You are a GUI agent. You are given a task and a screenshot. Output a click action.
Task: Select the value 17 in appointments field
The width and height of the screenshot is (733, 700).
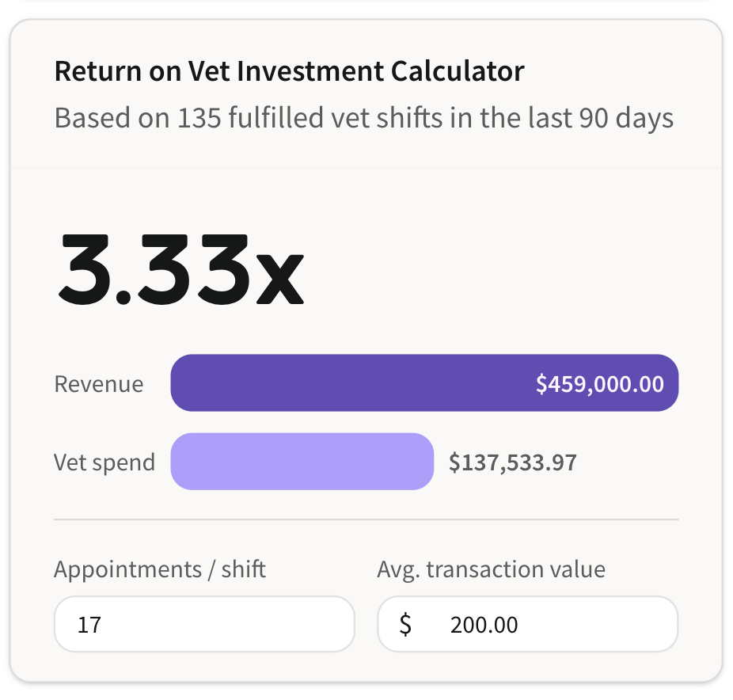(89, 625)
